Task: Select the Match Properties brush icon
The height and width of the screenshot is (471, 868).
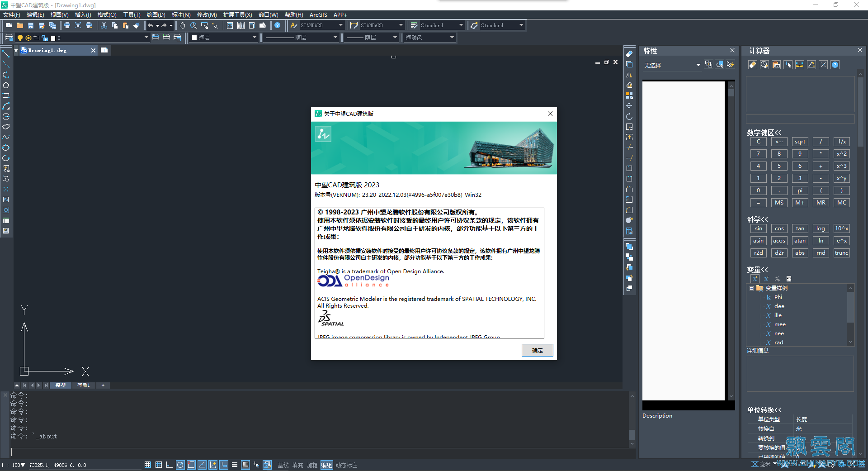Action: [137, 25]
